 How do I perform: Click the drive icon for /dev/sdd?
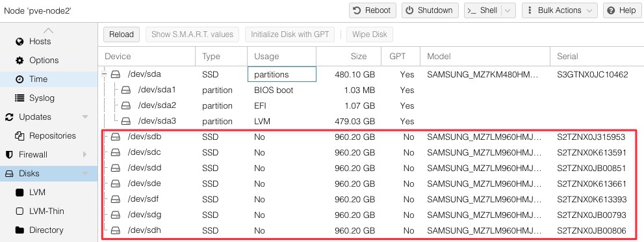coord(116,168)
